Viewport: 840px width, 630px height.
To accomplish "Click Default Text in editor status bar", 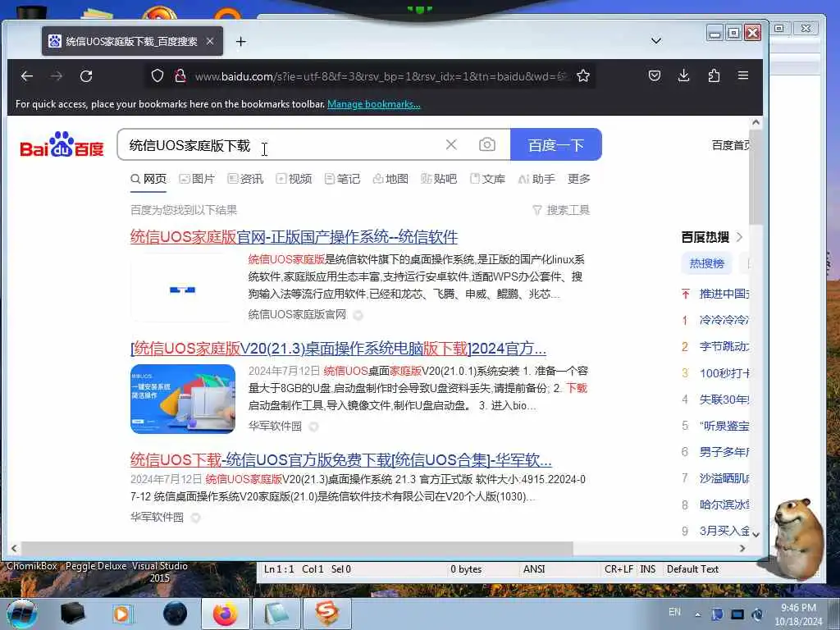I will pos(692,569).
